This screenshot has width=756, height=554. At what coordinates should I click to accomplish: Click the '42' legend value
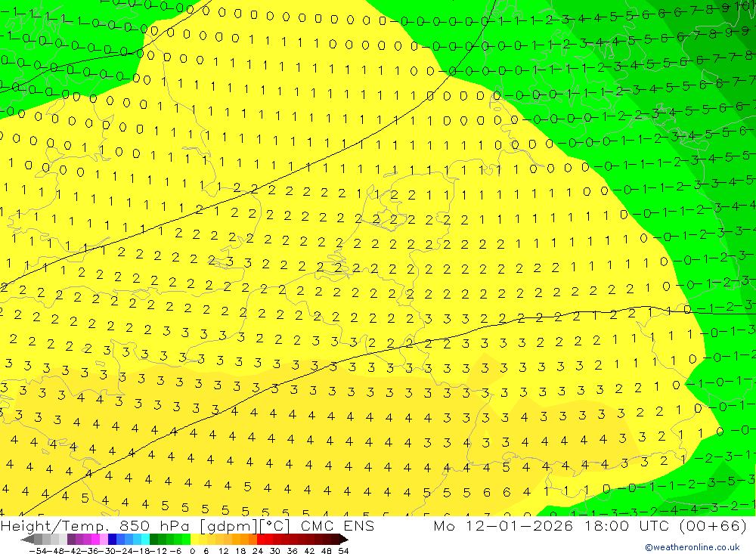(x=309, y=551)
